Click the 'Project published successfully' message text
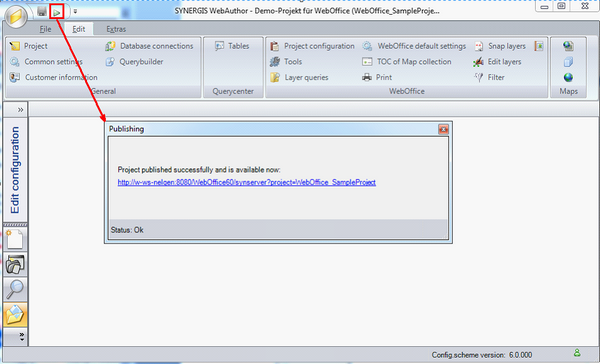Image resolution: width=600 pixels, height=364 pixels. coord(199,170)
